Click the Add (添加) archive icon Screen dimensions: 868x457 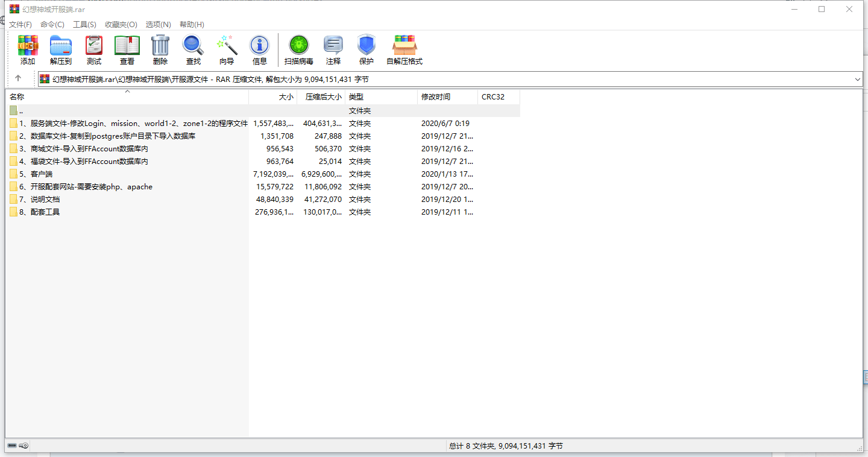28,46
